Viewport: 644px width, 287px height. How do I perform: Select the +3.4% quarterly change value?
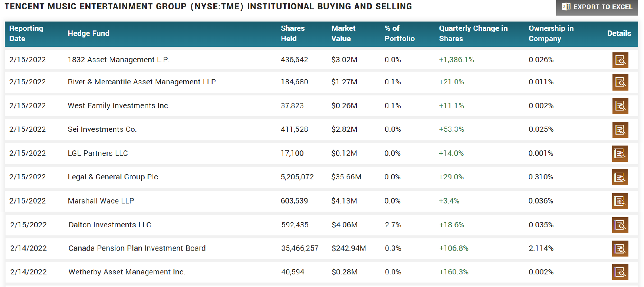click(x=449, y=201)
